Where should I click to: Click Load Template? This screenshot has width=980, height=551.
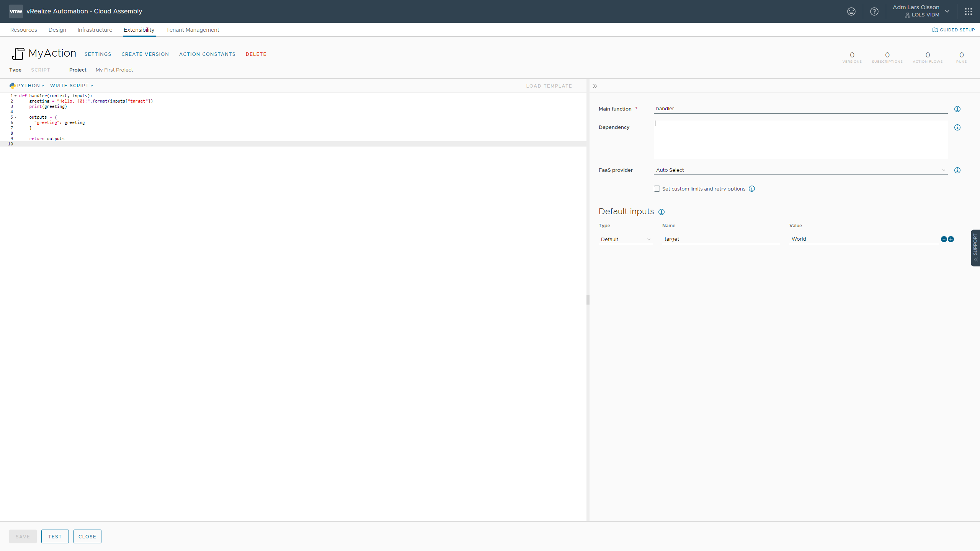click(x=549, y=86)
